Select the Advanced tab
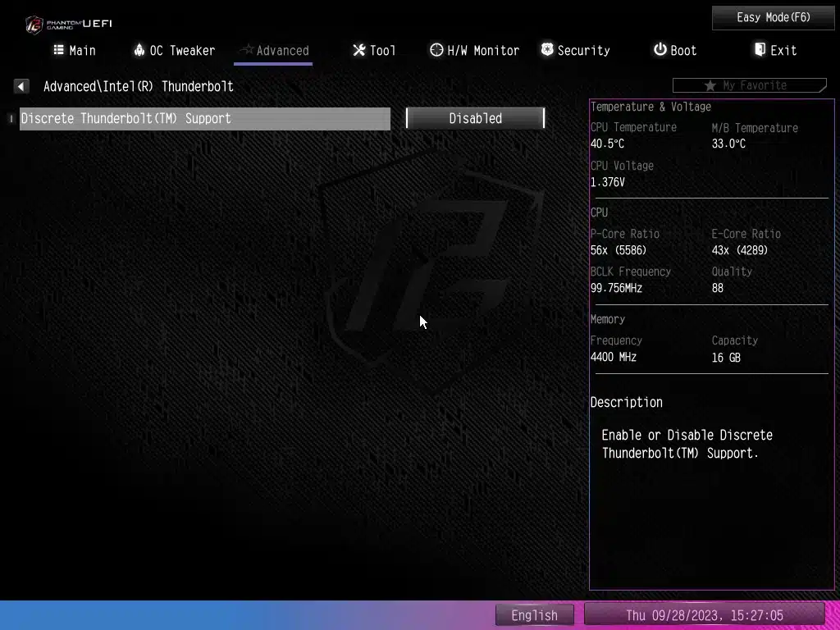This screenshot has width=840, height=630. pos(273,50)
